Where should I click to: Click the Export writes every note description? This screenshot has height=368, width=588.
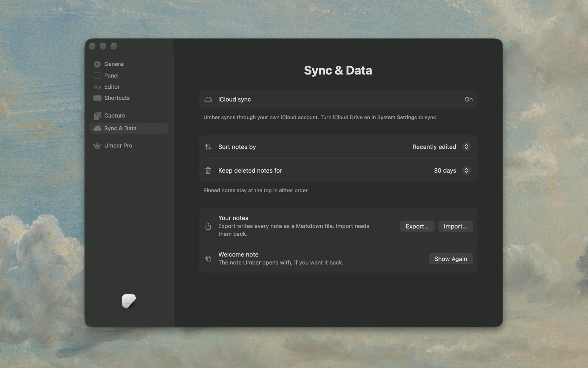point(294,230)
